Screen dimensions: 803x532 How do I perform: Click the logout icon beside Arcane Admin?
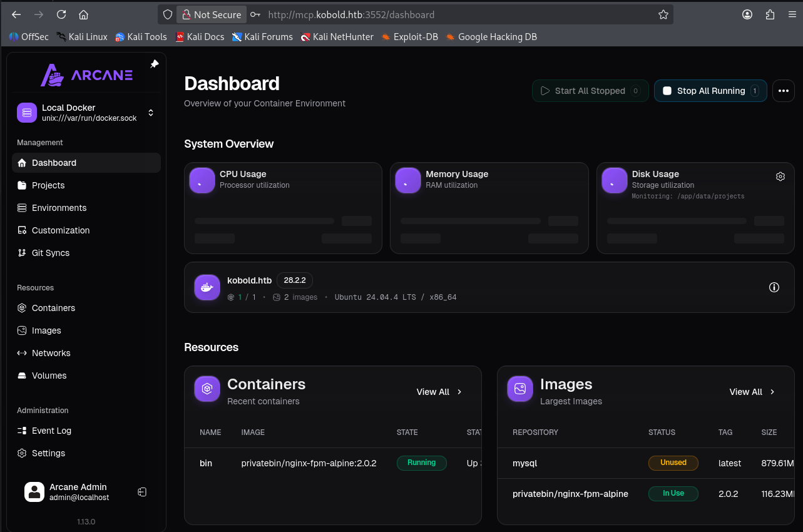pyautogui.click(x=142, y=492)
